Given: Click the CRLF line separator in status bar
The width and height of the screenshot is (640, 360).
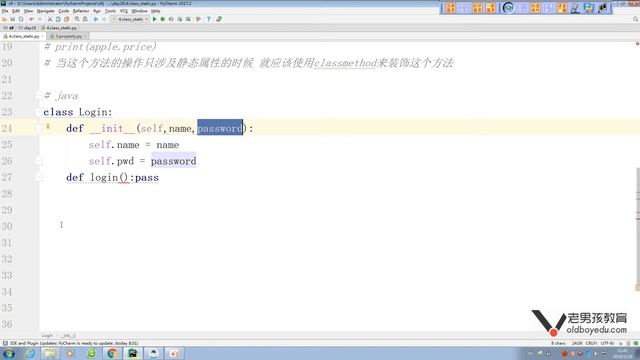Looking at the screenshot, I should click(592, 343).
